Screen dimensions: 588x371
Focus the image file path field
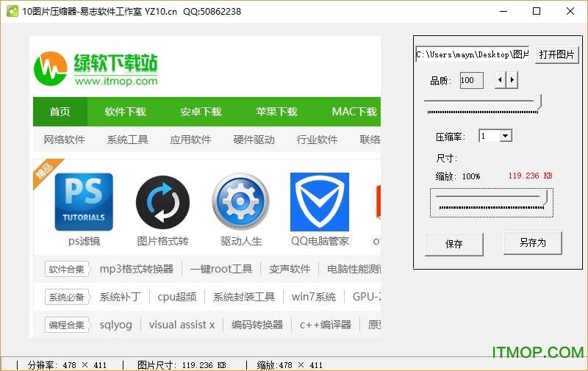coord(472,54)
